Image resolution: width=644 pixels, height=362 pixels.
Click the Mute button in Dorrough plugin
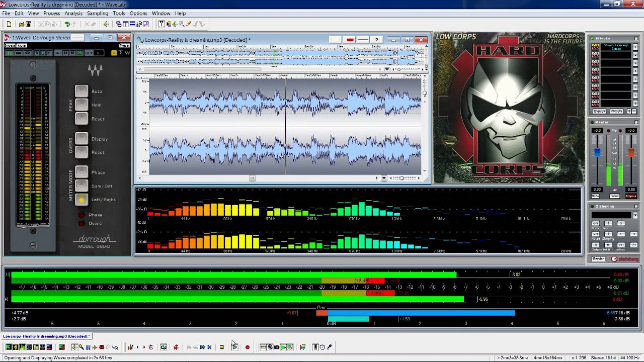pyautogui.click(x=22, y=45)
